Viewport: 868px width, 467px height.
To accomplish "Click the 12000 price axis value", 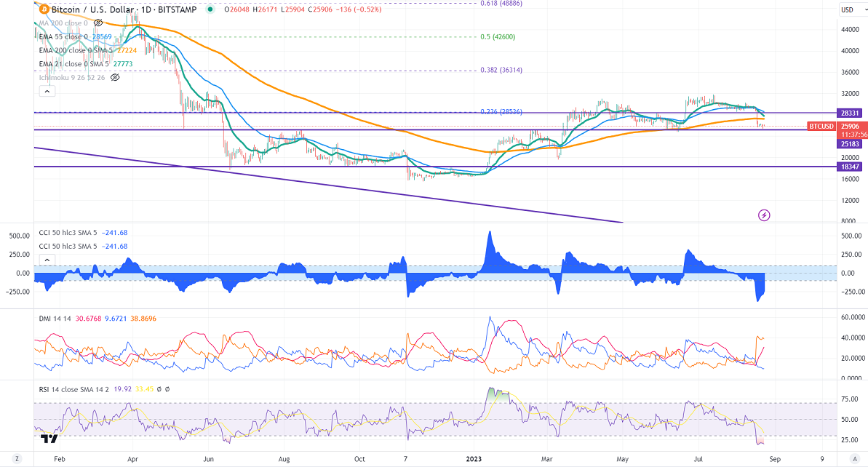I will 850,200.
